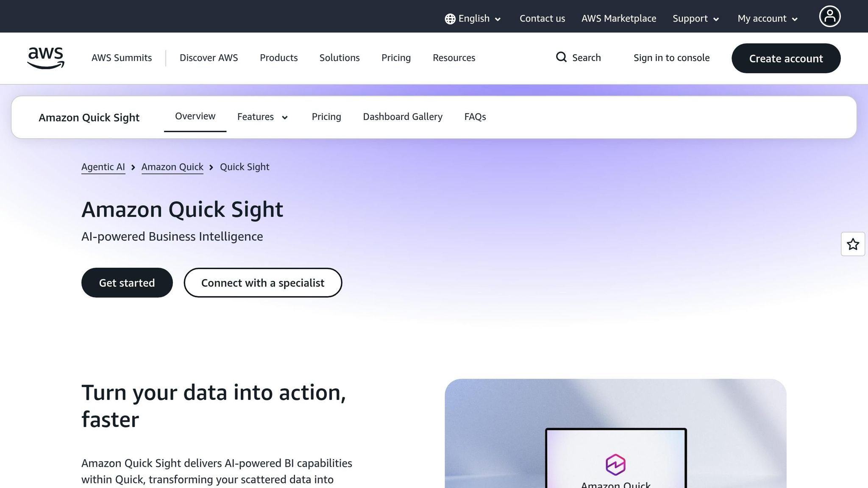Open the user profile avatar icon
Image resolution: width=868 pixels, height=488 pixels.
(829, 17)
